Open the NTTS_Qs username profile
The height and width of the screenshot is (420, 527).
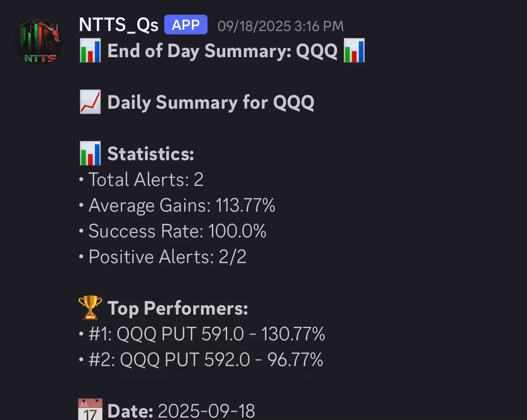(x=118, y=25)
